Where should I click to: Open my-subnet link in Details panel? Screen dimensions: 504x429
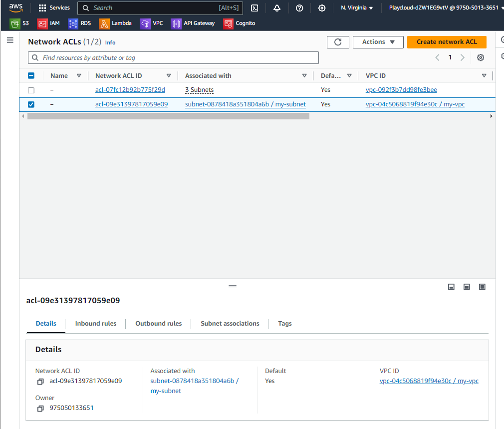click(194, 386)
